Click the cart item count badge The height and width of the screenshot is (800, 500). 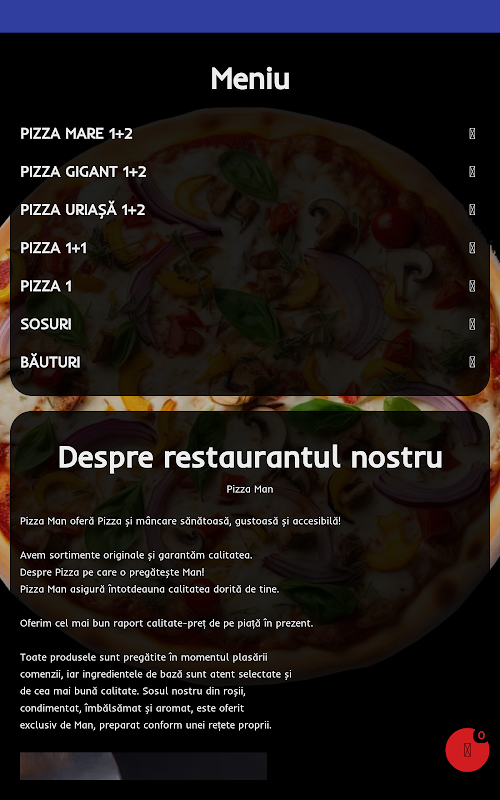coord(481,735)
